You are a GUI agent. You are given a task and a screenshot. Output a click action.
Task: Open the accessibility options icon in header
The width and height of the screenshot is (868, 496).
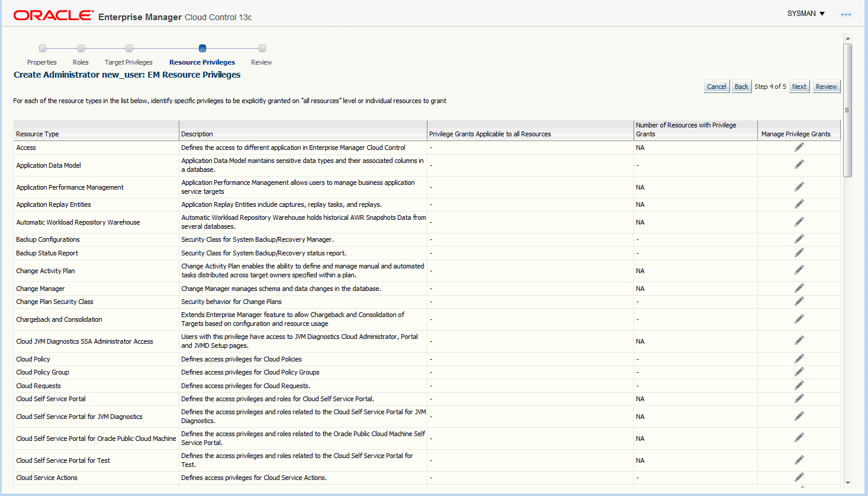point(846,14)
